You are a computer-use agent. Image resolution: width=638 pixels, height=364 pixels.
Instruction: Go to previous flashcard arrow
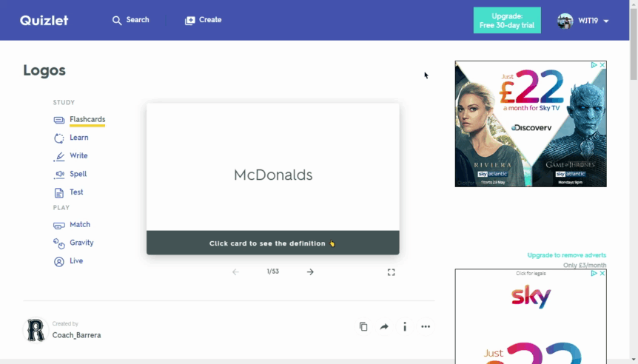pos(235,272)
